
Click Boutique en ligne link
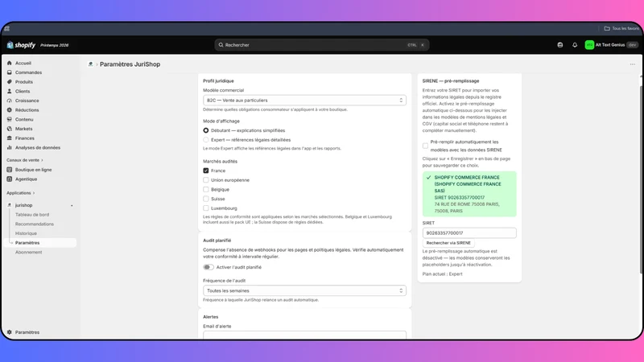click(x=33, y=170)
